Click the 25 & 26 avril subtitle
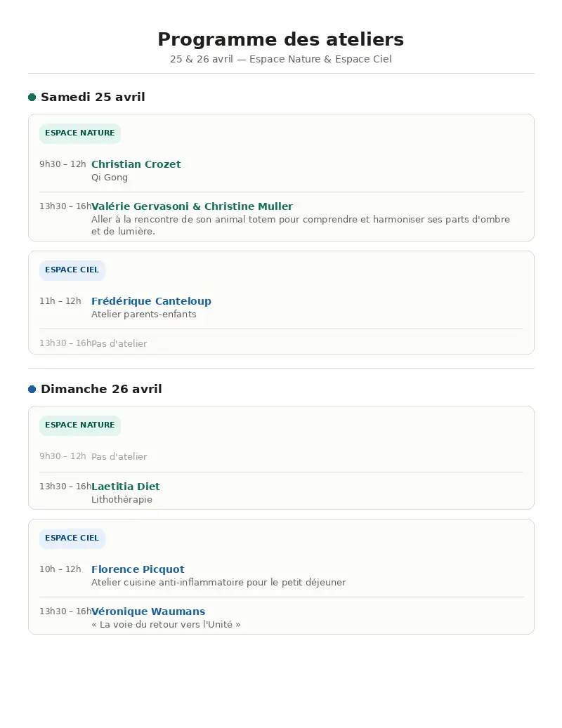 [281, 59]
